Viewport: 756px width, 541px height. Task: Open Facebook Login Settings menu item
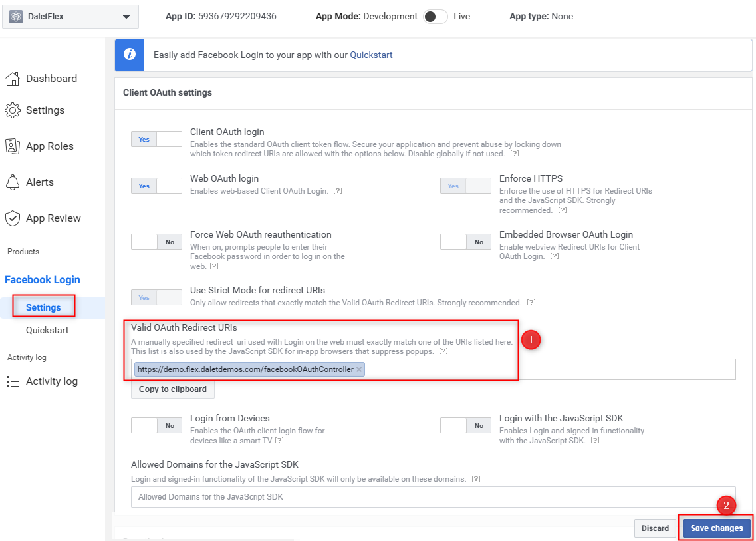43,307
